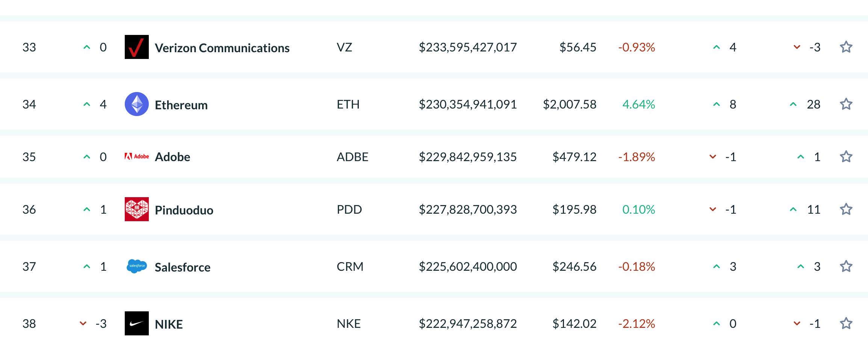Click the Adobe logo icon
The image size is (868, 338).
click(x=136, y=156)
